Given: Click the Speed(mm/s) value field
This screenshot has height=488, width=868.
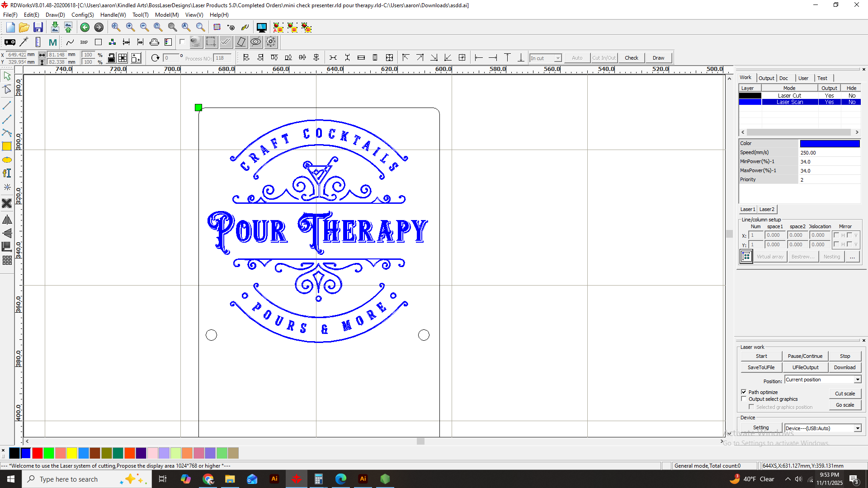Looking at the screenshot, I should coord(830,153).
